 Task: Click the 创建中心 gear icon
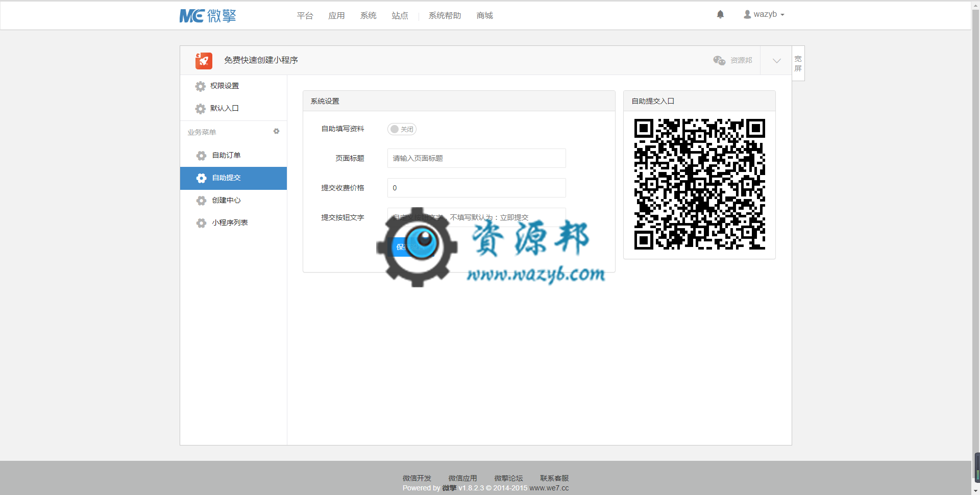[x=202, y=201]
